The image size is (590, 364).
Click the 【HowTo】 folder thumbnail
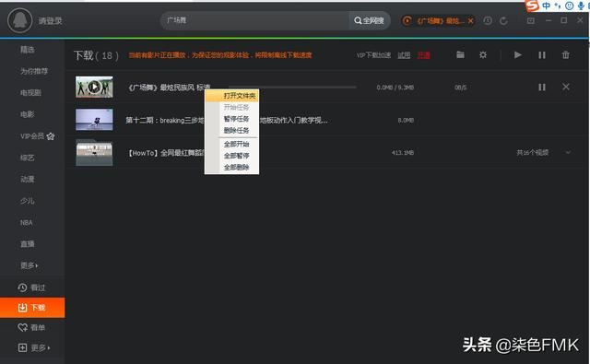[x=94, y=153]
